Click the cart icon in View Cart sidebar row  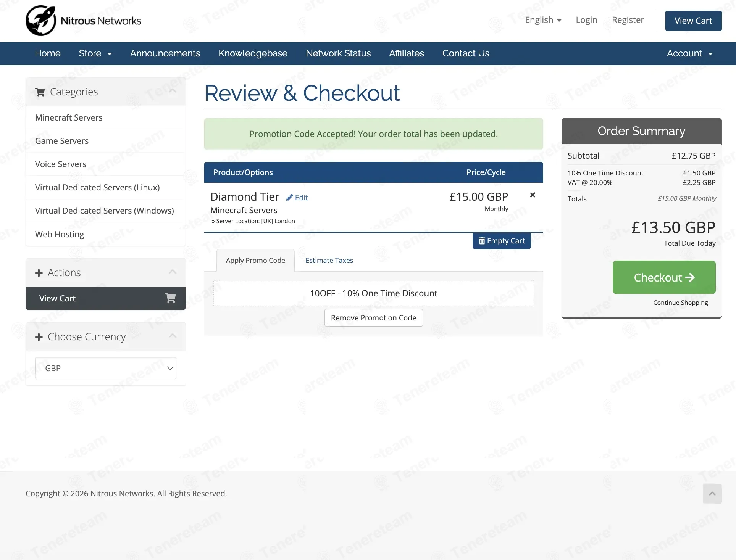click(170, 298)
